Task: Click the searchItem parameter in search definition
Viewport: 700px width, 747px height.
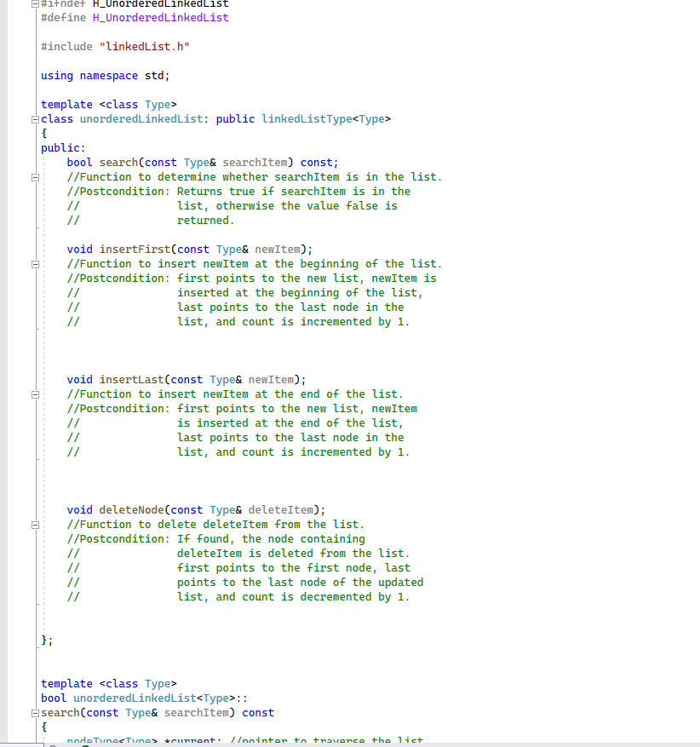Action: 198,712
